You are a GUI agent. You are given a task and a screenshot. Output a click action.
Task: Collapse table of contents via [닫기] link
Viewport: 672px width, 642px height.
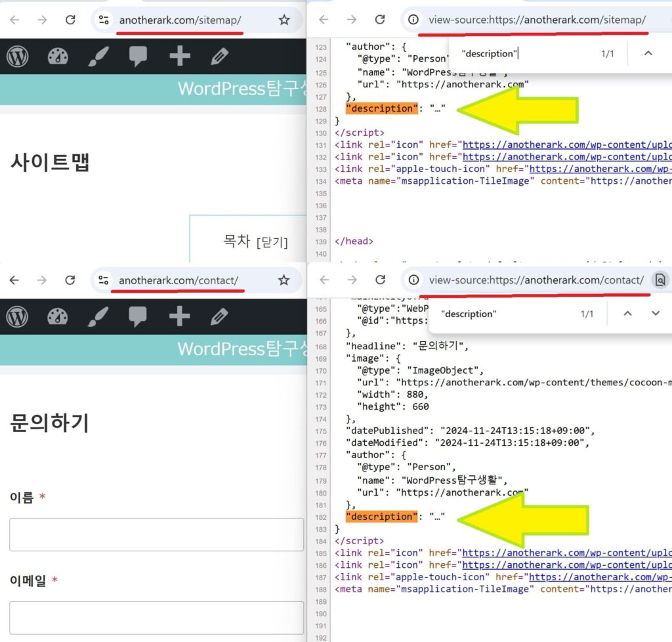click(272, 243)
